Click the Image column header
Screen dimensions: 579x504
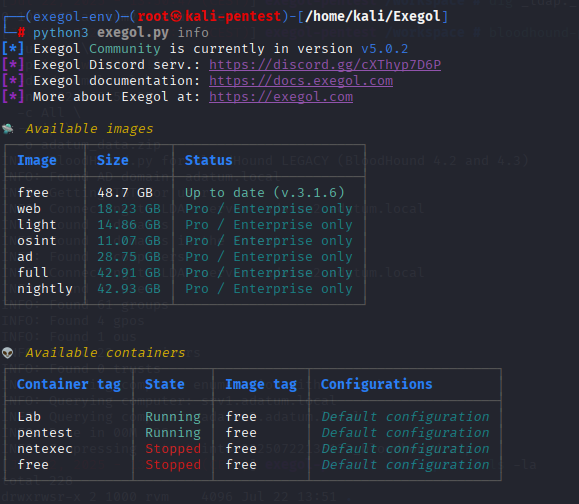coord(37,160)
